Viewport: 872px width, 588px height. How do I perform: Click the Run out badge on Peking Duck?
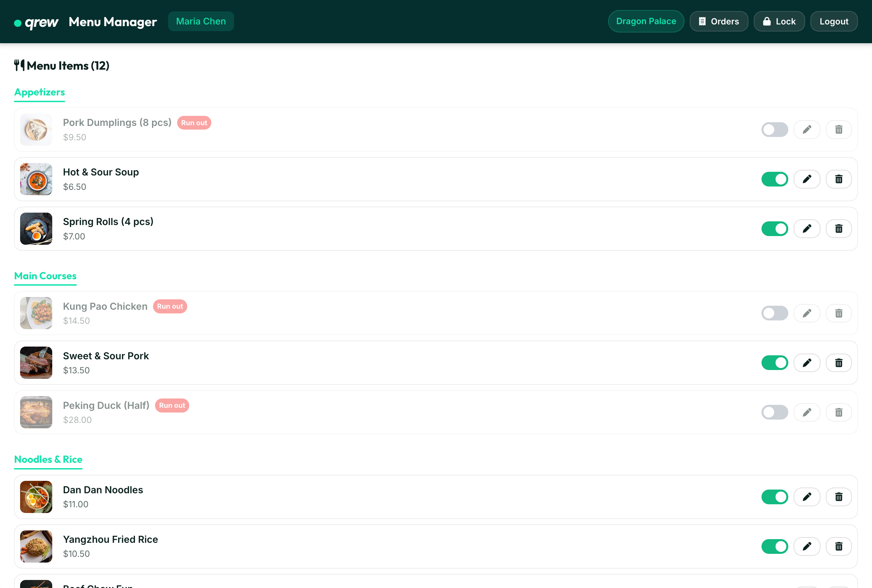(172, 406)
